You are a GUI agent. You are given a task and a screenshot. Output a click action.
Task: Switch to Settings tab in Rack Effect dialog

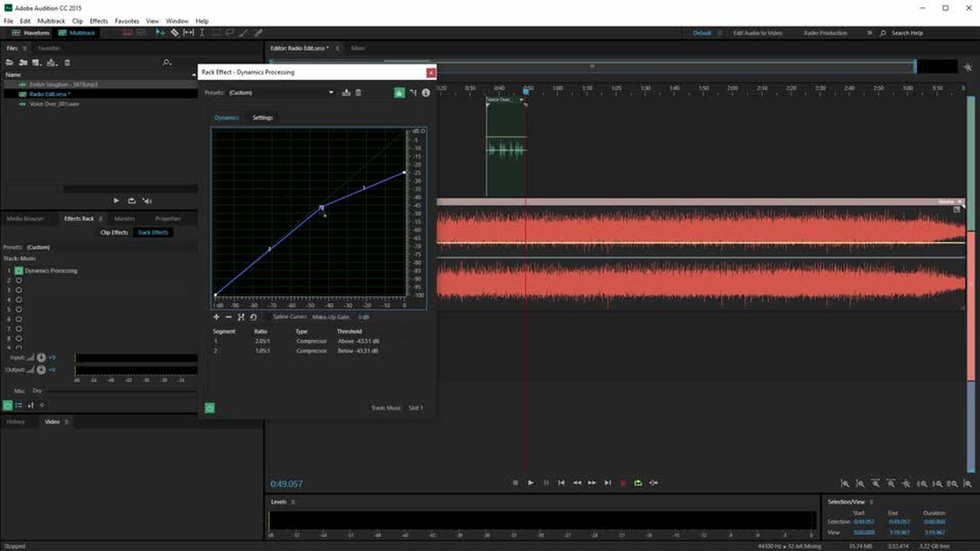(263, 118)
